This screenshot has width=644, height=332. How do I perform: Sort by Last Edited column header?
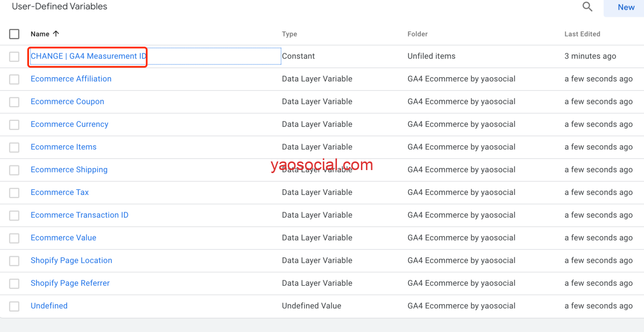click(x=582, y=34)
